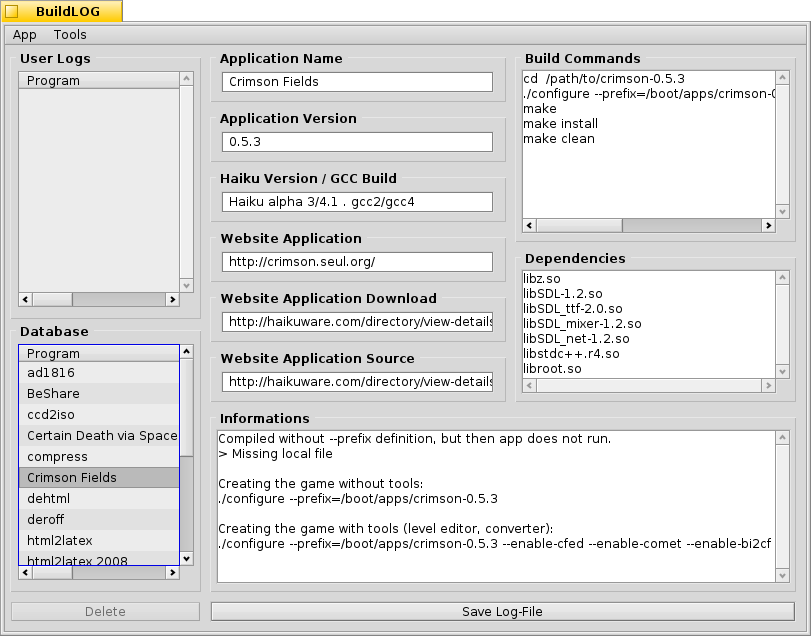This screenshot has height=636, width=811.
Task: Open the Tools menu
Action: (70, 35)
